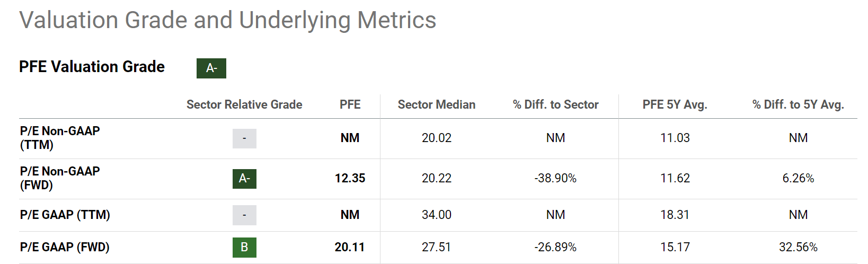Click the Sector Relative Grade column header
The height and width of the screenshot is (264, 868).
click(x=244, y=105)
